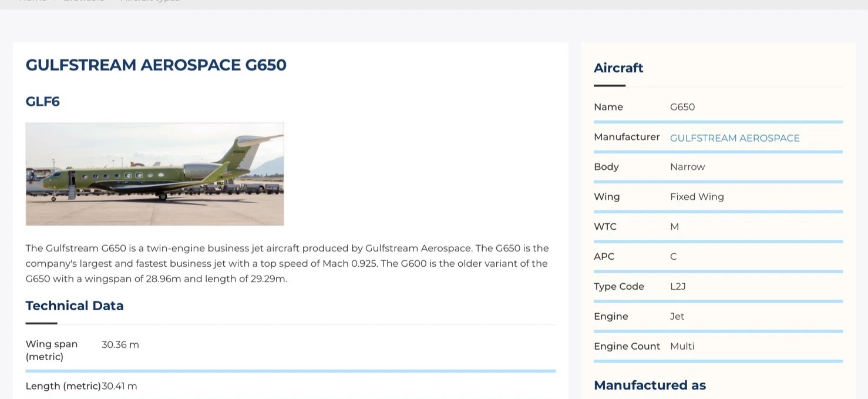The height and width of the screenshot is (399, 868).
Task: Click the WTC row label
Action: click(605, 227)
